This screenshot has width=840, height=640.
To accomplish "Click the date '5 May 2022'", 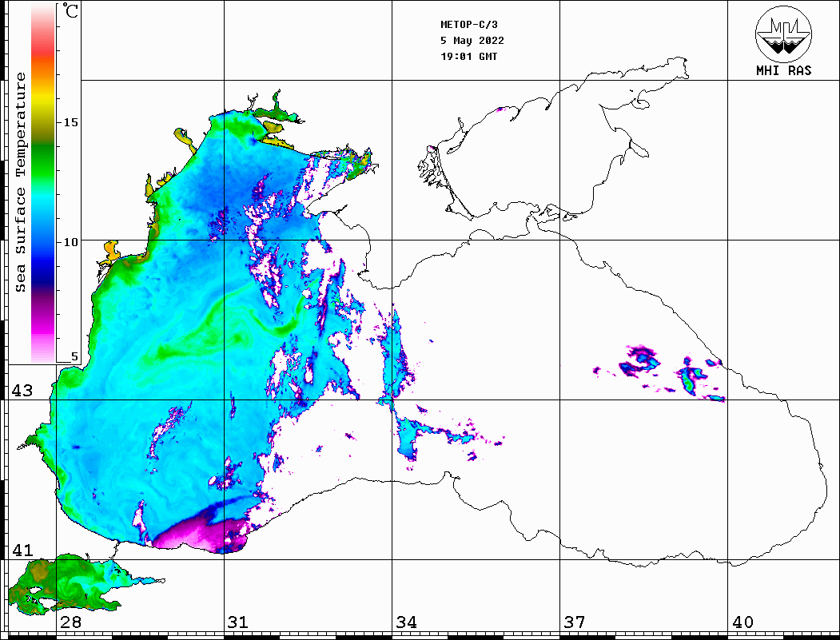I will click(x=472, y=41).
